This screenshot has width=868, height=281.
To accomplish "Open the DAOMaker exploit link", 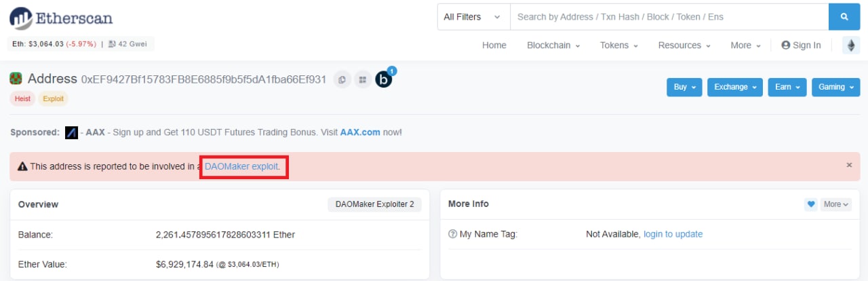I will (x=241, y=166).
